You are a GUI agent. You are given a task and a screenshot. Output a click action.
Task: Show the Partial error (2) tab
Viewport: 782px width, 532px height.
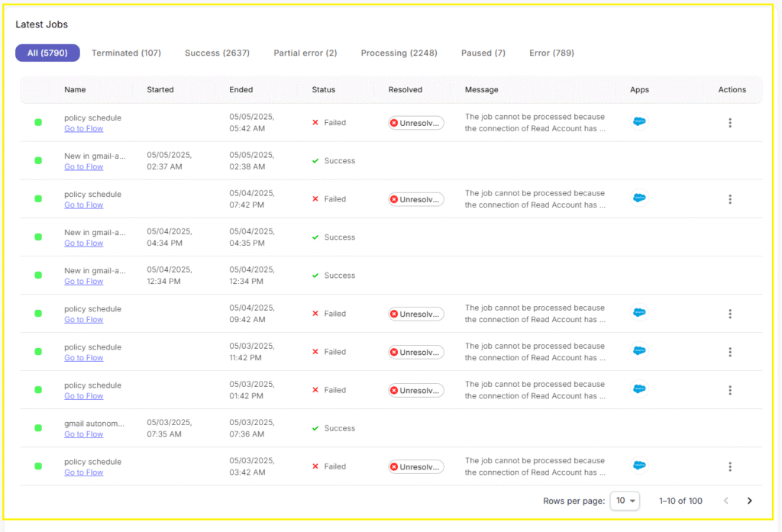point(305,53)
